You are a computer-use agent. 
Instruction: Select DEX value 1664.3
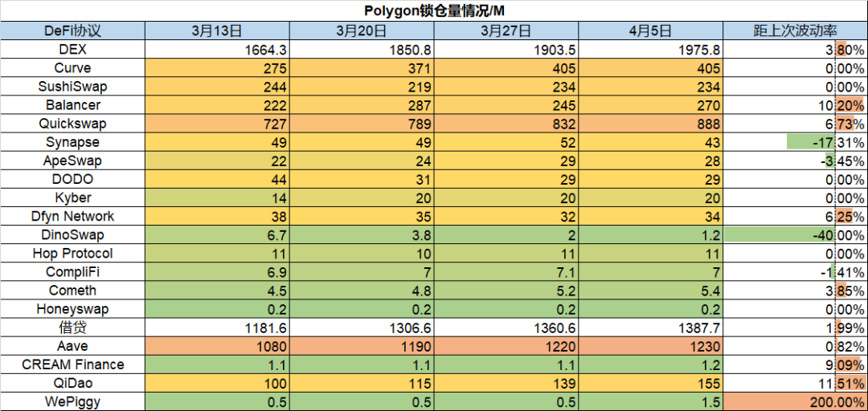point(217,51)
